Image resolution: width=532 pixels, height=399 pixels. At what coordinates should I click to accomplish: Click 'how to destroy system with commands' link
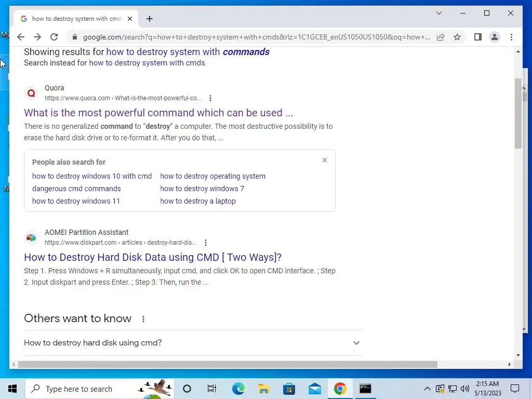pyautogui.click(x=188, y=52)
